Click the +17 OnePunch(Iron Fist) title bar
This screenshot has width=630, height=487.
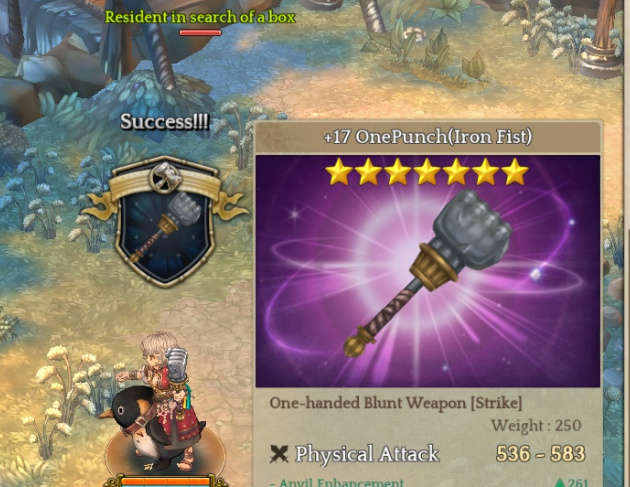(428, 137)
